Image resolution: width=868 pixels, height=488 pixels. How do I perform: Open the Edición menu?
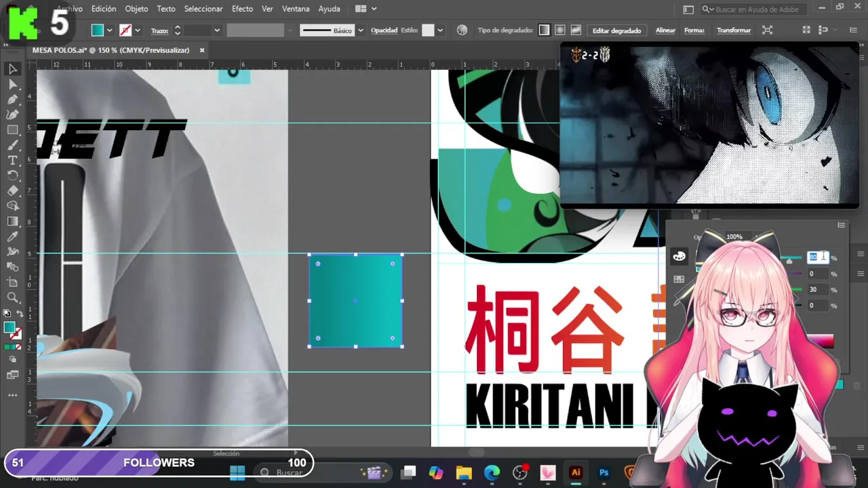[104, 9]
